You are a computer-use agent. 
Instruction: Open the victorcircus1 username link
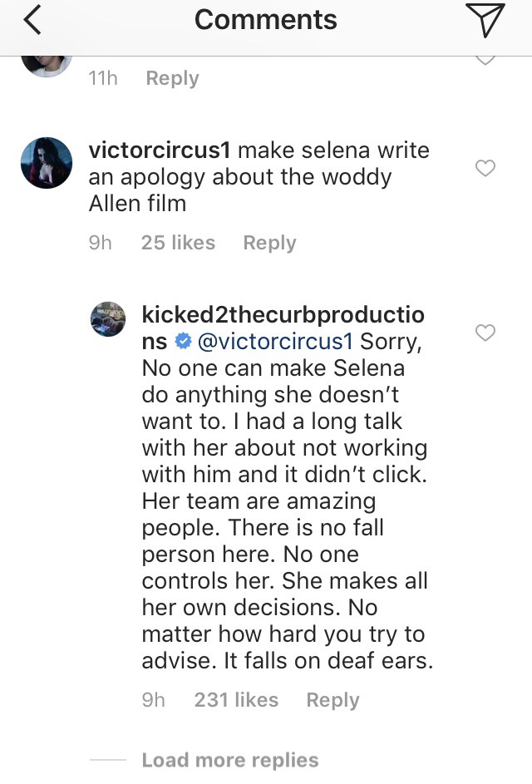point(162,150)
